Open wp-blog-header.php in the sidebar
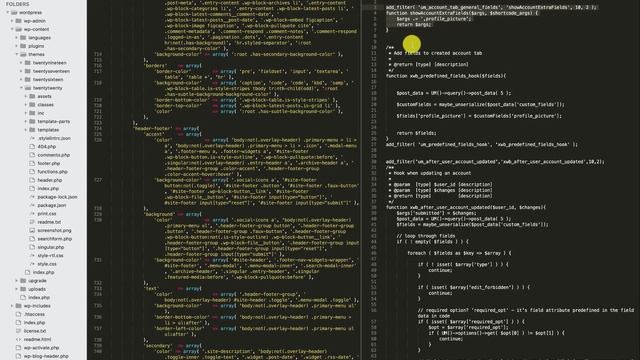640x360 pixels. tap(46, 356)
